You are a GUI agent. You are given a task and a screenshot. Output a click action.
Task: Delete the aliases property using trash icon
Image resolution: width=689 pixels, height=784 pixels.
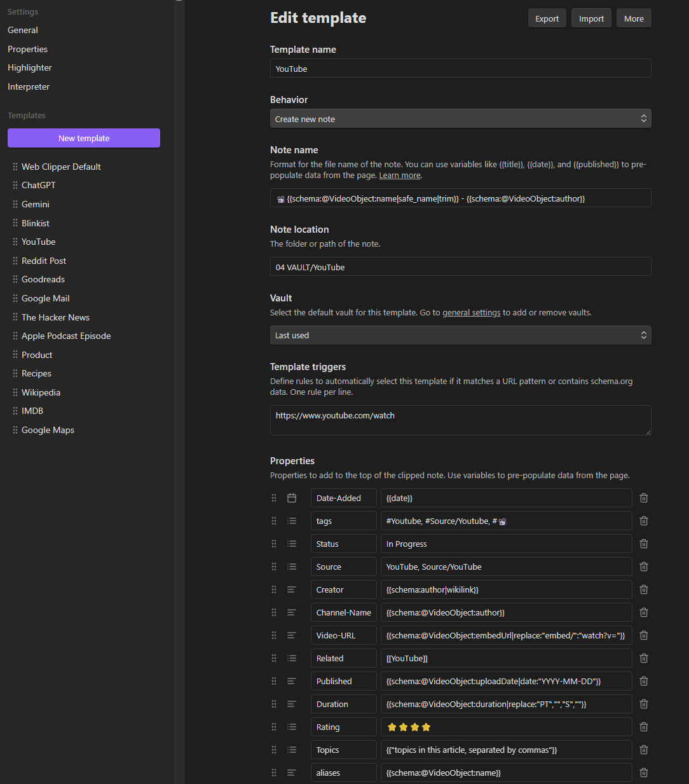tap(643, 773)
